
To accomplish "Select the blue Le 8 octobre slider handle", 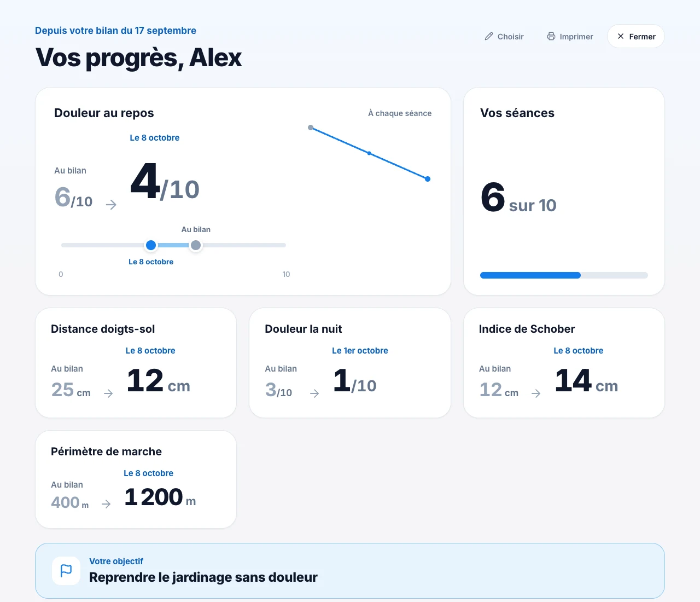I will (x=151, y=245).
